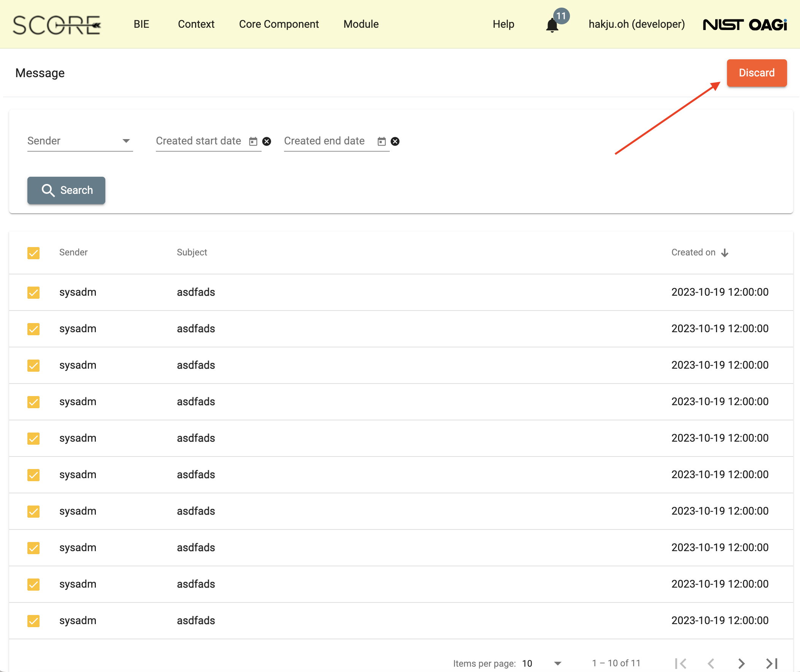This screenshot has height=672, width=800.
Task: Uncheck the last sysadm message row
Action: tap(33, 621)
